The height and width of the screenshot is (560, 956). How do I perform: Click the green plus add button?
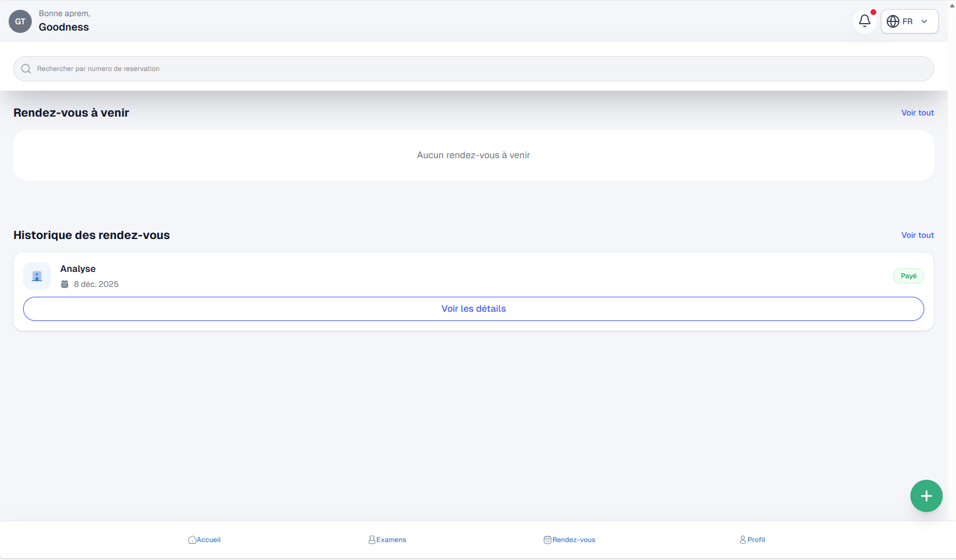coord(926,496)
